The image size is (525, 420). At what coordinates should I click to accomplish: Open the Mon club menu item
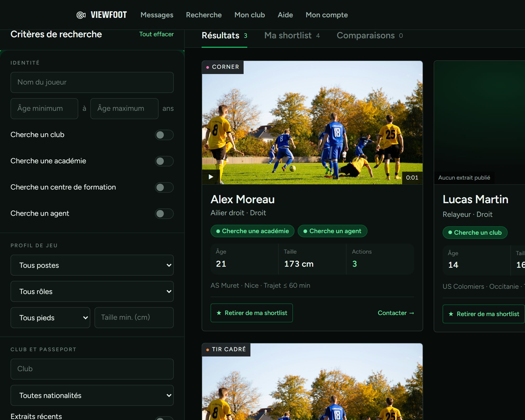(x=250, y=15)
